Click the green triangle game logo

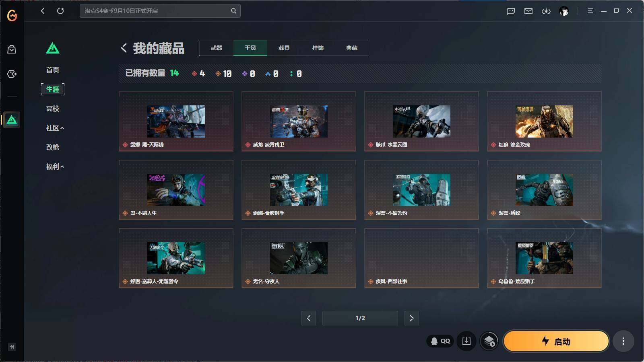tap(53, 48)
